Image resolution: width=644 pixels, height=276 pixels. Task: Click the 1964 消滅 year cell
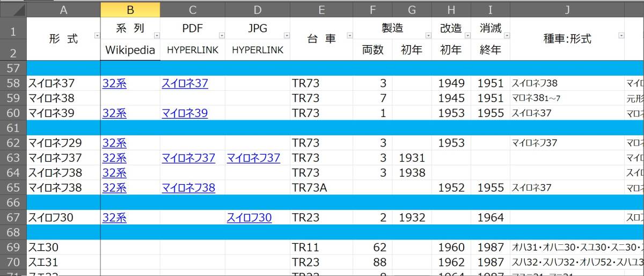click(491, 218)
